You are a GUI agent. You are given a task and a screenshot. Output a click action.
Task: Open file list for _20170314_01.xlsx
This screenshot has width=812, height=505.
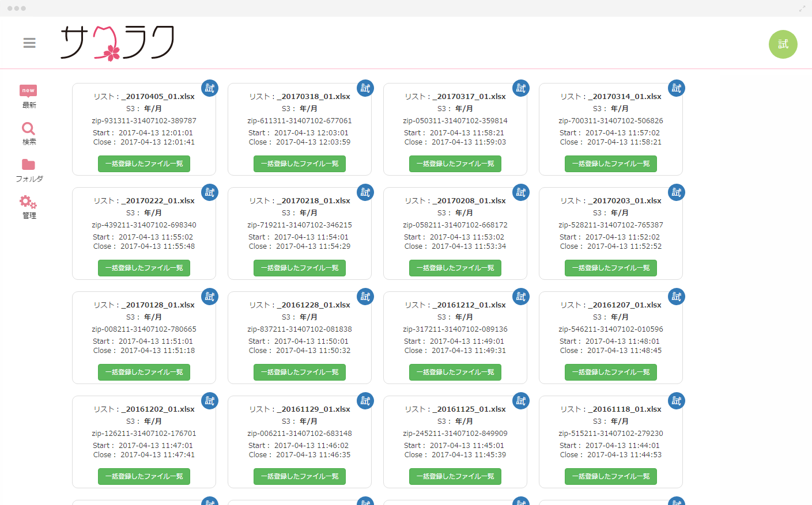pos(611,164)
